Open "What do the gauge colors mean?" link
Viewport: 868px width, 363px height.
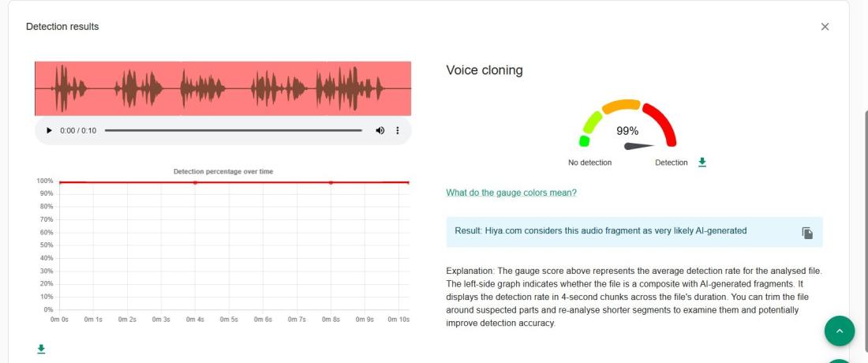(x=511, y=193)
